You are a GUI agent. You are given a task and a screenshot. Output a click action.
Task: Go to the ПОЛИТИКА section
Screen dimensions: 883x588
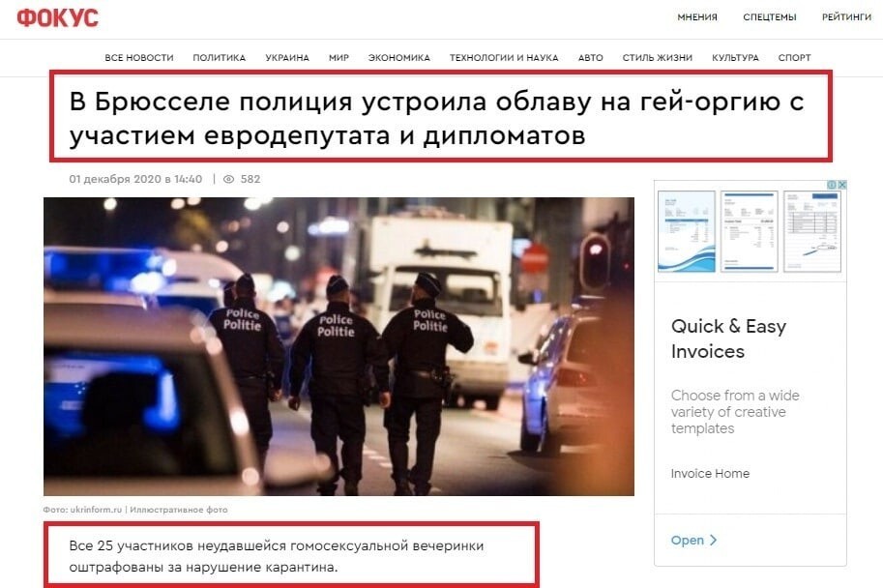pyautogui.click(x=220, y=57)
